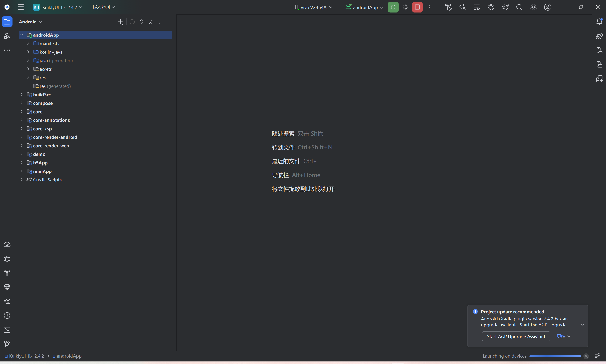Image resolution: width=606 pixels, height=364 pixels.
Task: Cancel the Launching on devices progress
Action: point(586,356)
